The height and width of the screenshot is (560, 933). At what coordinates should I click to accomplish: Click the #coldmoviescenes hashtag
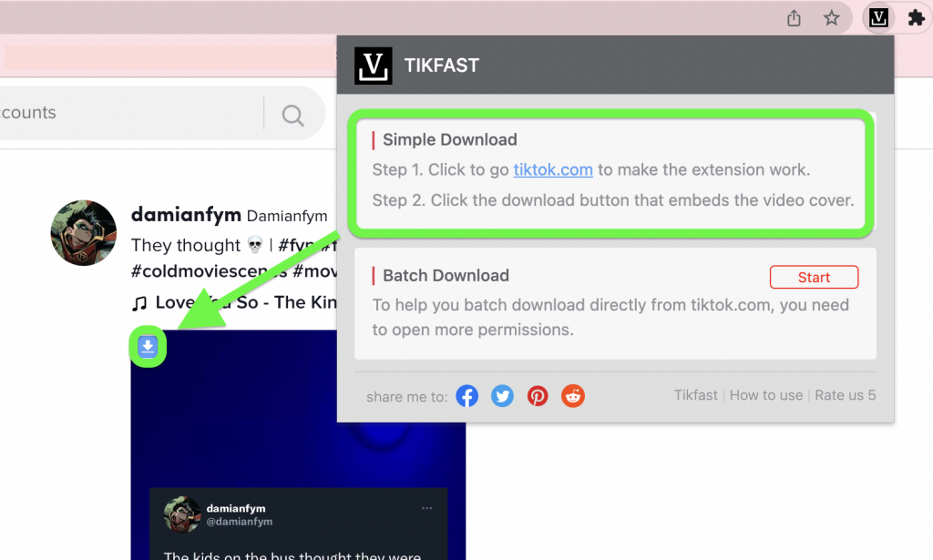(210, 271)
